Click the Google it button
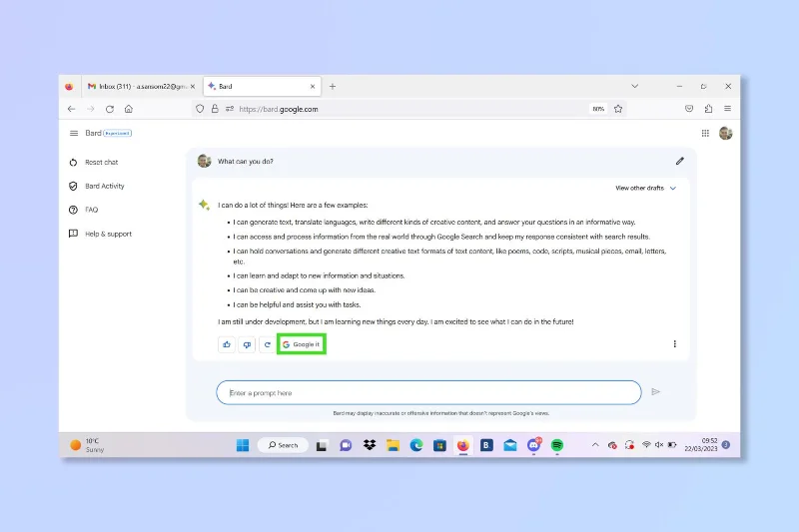 302,344
